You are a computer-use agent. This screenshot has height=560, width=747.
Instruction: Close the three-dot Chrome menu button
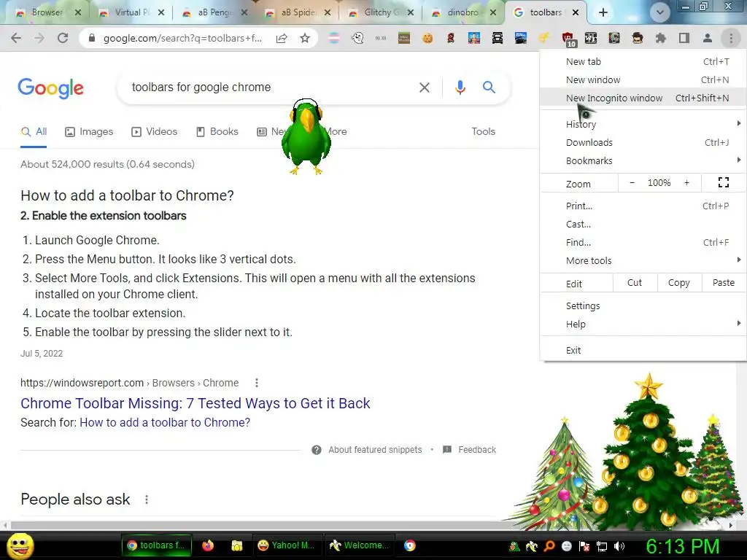[731, 38]
